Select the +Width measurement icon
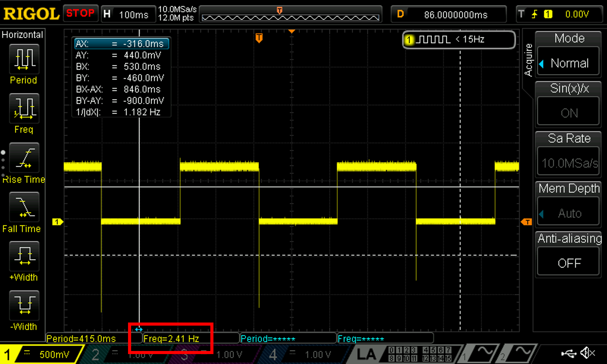 point(24,256)
